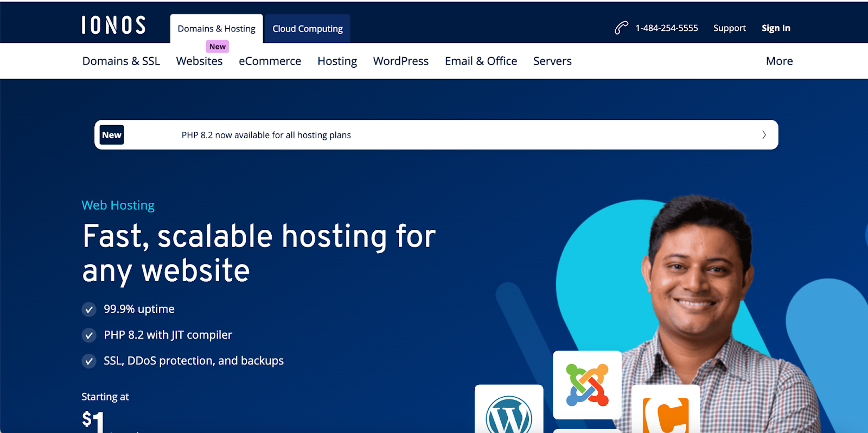Open the Domains & SSL menu
The width and height of the screenshot is (868, 433).
[x=122, y=61]
